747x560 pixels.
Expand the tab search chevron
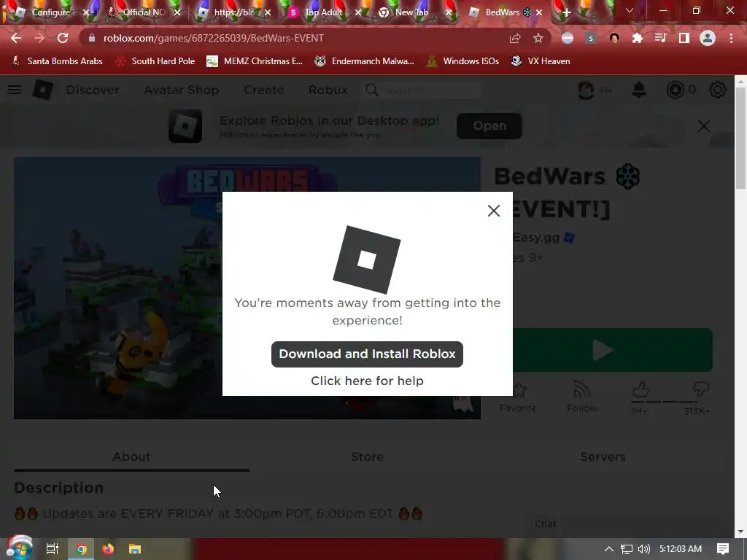630,10
